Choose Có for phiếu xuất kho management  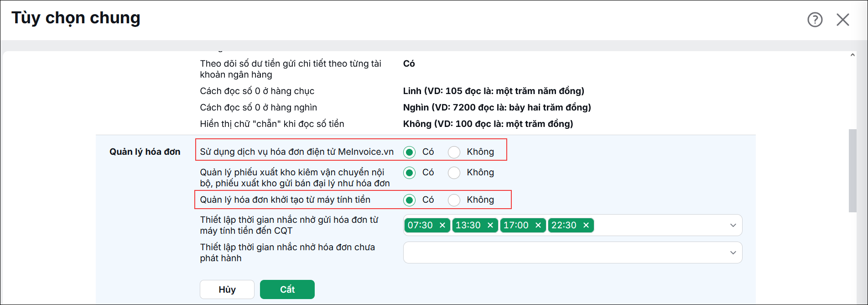[409, 173]
